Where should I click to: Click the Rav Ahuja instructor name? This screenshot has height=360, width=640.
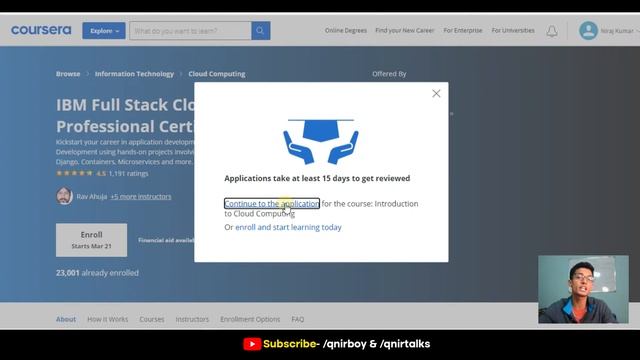click(x=91, y=197)
